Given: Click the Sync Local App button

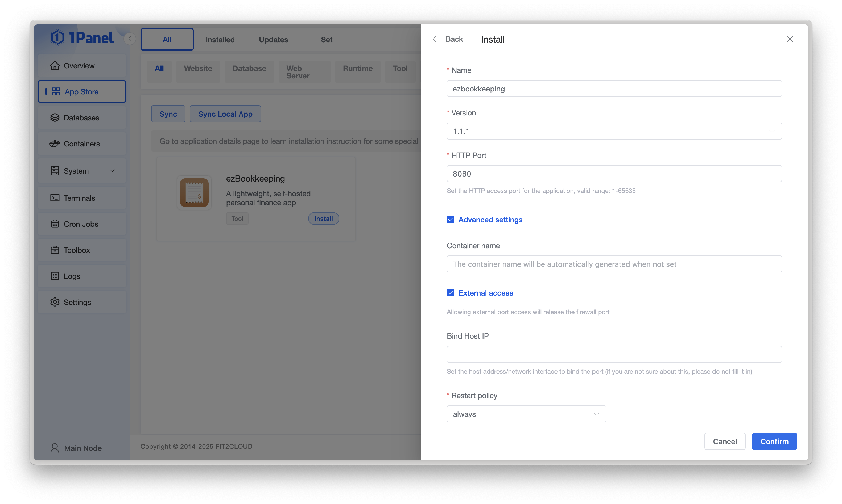Looking at the screenshot, I should point(225,114).
